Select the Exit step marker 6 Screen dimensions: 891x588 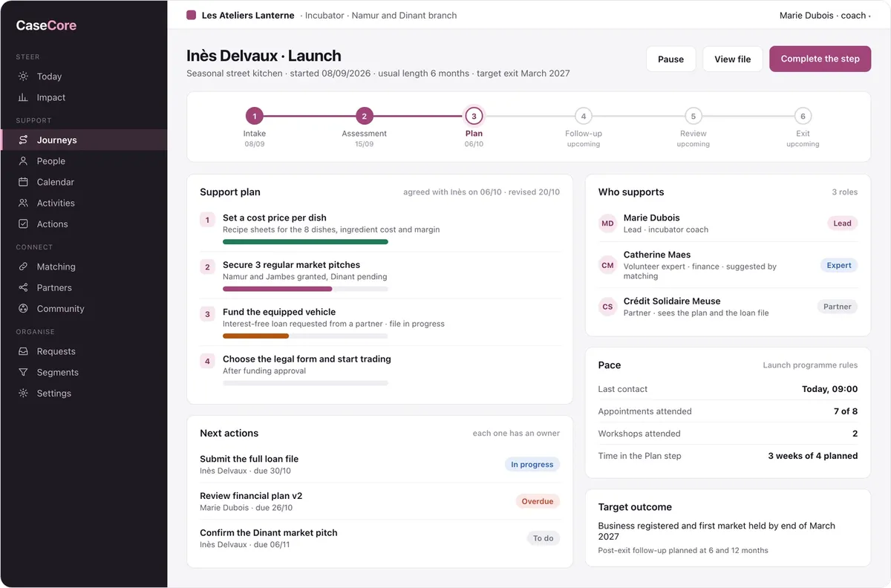(x=803, y=116)
